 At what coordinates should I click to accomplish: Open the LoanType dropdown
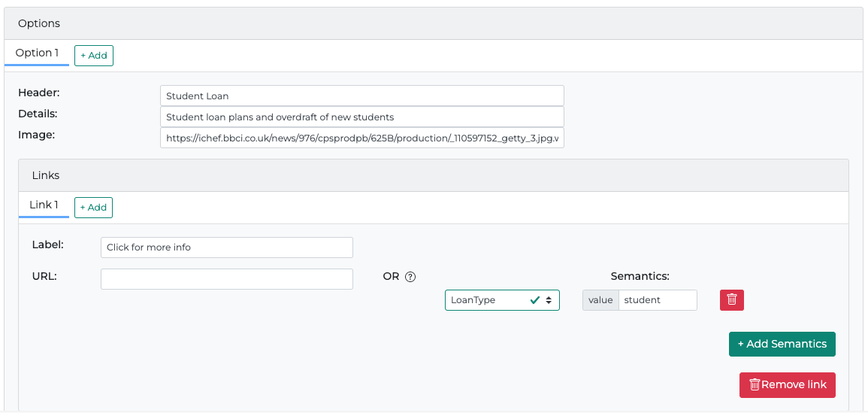point(502,300)
